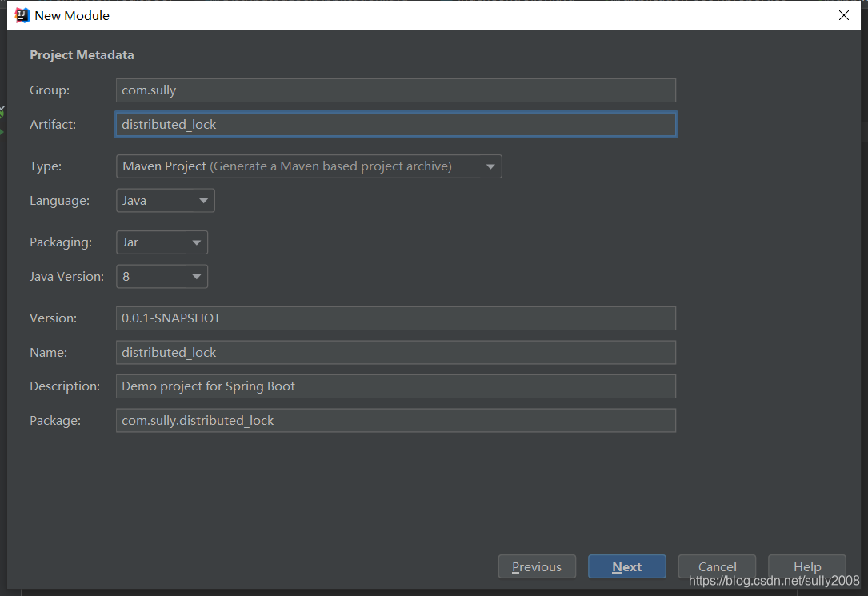This screenshot has height=596, width=868.
Task: Click the Name field with distributed_lock
Action: click(396, 353)
